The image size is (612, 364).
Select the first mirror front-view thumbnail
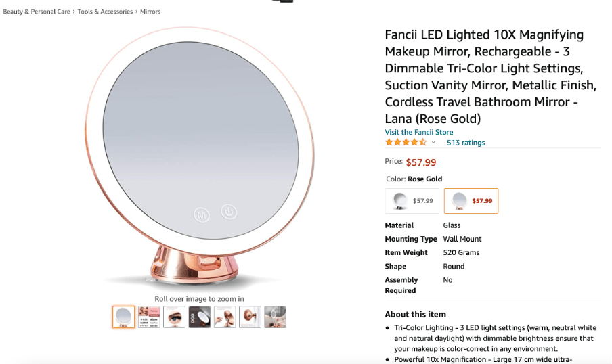click(x=123, y=317)
